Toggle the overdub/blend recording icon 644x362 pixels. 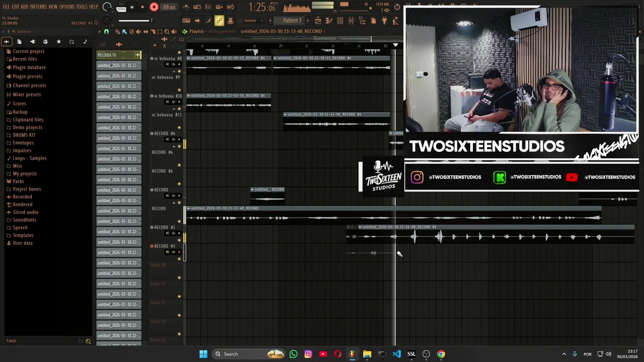(x=219, y=7)
